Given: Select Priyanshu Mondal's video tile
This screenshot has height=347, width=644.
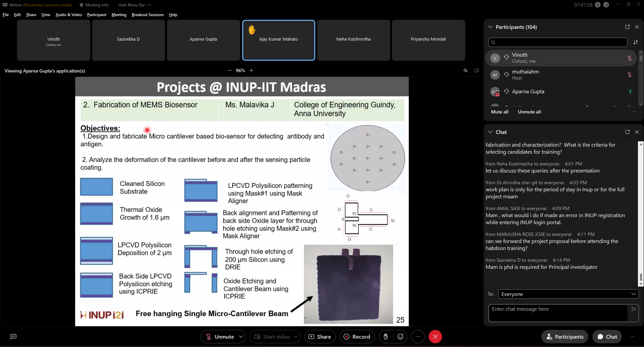Looking at the screenshot, I should [x=428, y=40].
